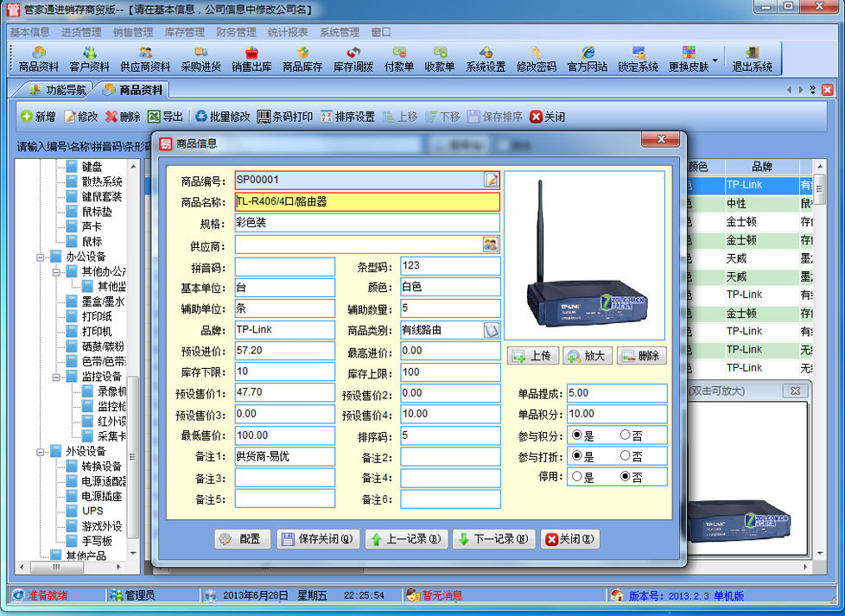Select 是 for 停用
845x616 pixels.
576,476
